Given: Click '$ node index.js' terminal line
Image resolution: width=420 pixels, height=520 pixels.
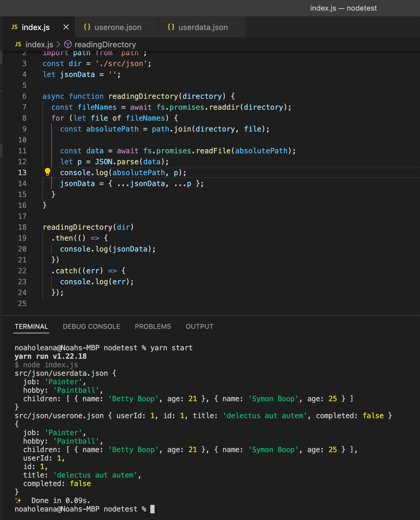Looking at the screenshot, I should (46, 365).
